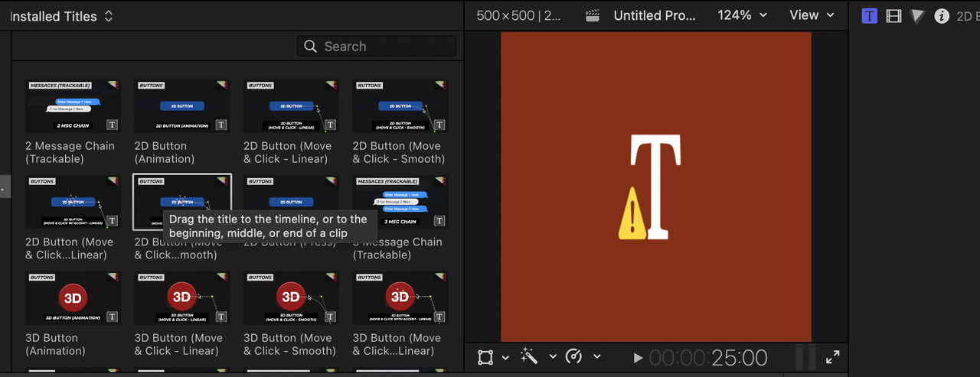Click the sidebar handle at browser left edge
Screen dimensions: 980x377
[5, 187]
